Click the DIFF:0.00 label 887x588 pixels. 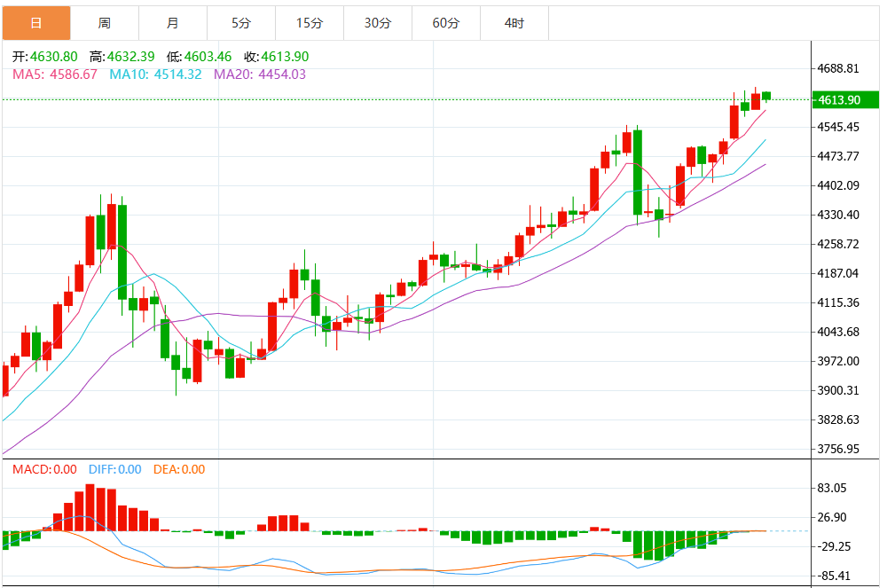pyautogui.click(x=114, y=469)
